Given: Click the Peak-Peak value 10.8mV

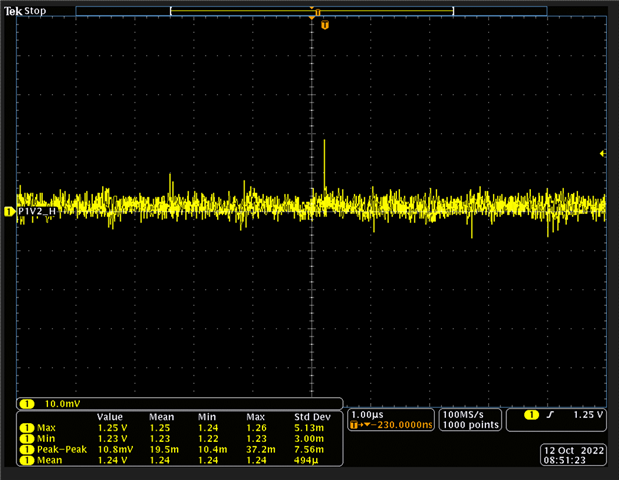Looking at the screenshot, I should [x=115, y=449].
